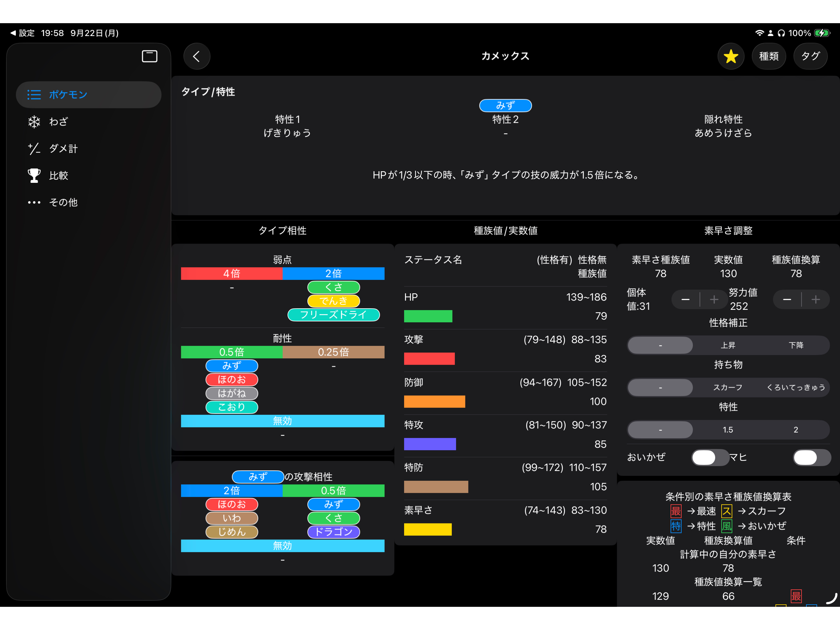Tap the yellow 素早さ stat bar
Image resolution: width=840 pixels, height=630 pixels.
(x=428, y=529)
